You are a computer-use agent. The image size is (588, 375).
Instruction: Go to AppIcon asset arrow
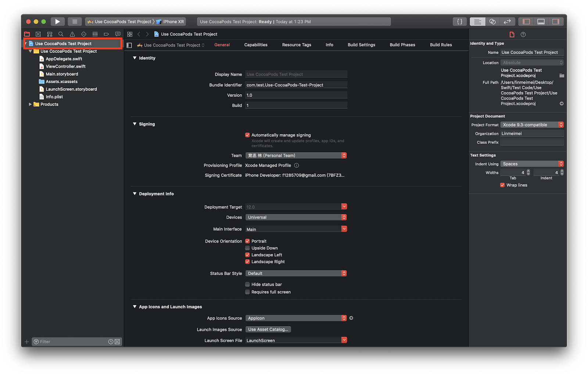pos(351,318)
